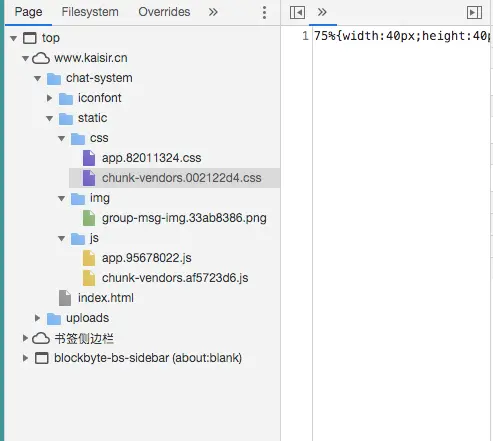Expand the 书签侧边栏 node

(26, 338)
